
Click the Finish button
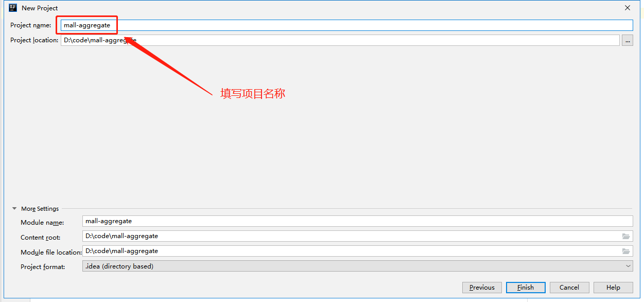pos(526,288)
